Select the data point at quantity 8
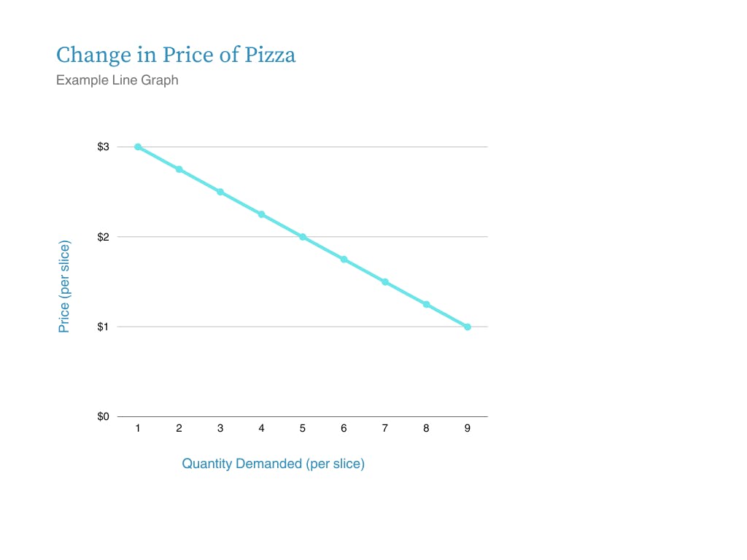The height and width of the screenshot is (560, 747). (426, 304)
